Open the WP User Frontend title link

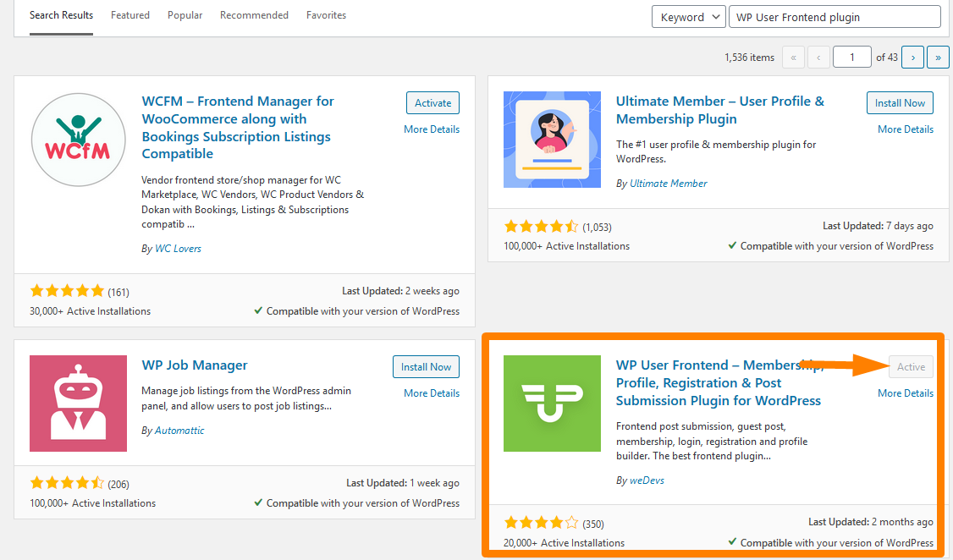[x=720, y=382]
